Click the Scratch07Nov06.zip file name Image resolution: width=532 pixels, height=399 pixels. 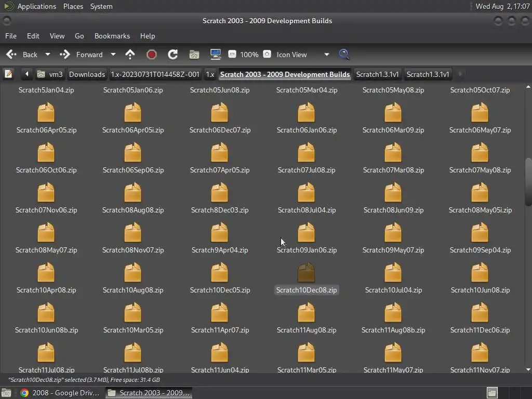[46, 210]
